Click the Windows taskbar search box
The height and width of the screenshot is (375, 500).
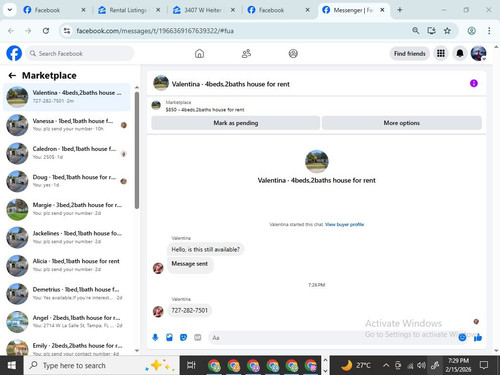[101, 365]
